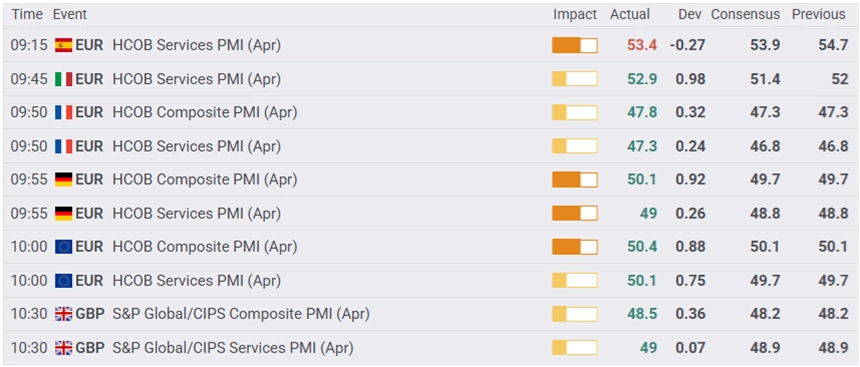This screenshot has height=367, width=860.
Task: Open Germany HCOB Services PMI (Apr) event
Action: point(196,213)
